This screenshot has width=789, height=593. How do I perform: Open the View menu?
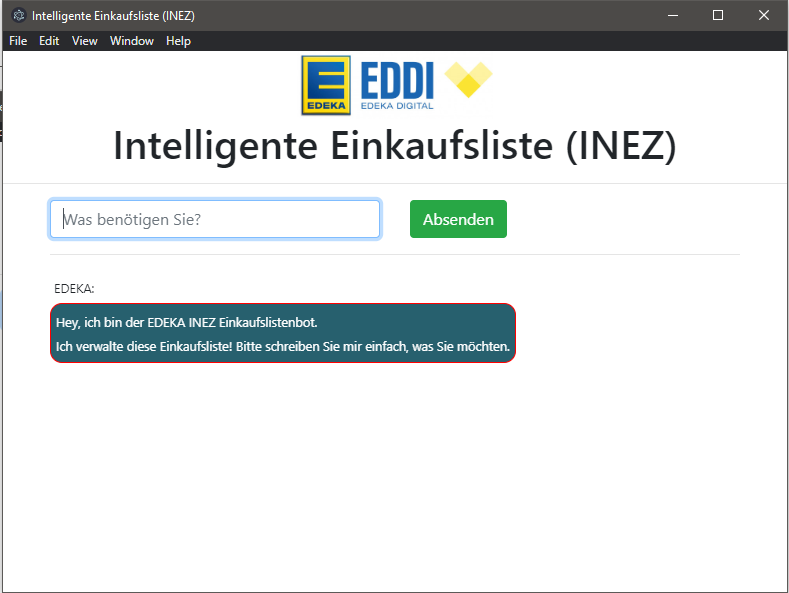(x=85, y=41)
